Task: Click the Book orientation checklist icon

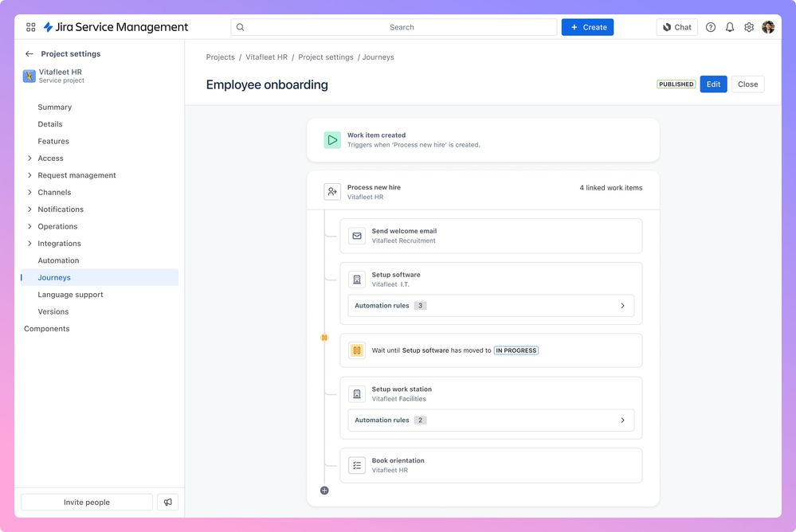Action: click(357, 465)
